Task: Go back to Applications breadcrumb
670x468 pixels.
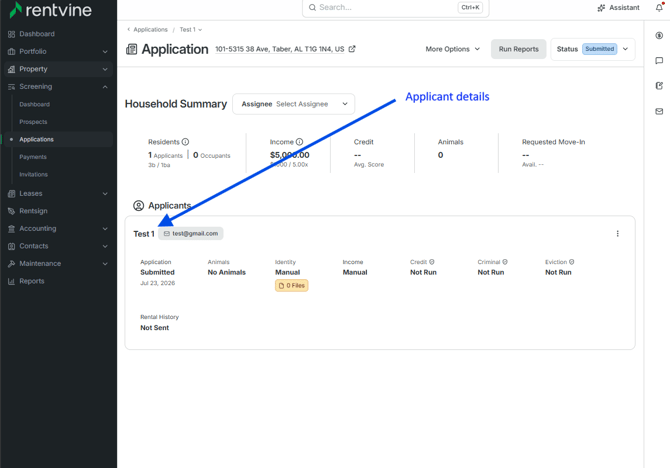Action: click(150, 29)
